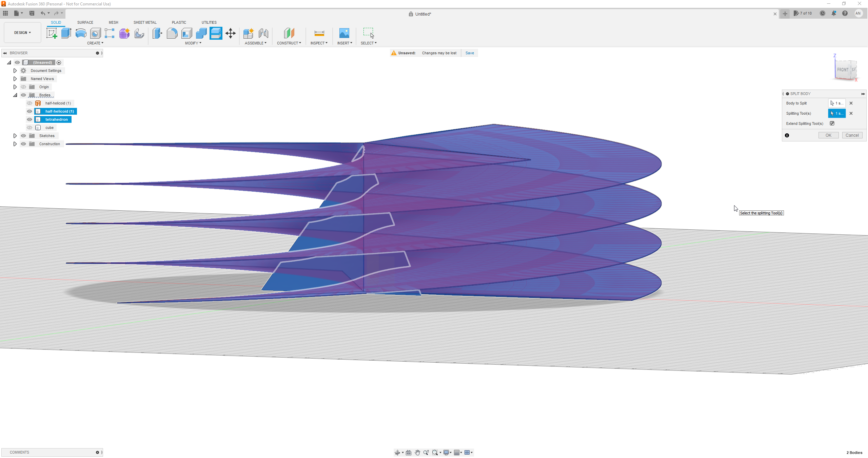Switch to the Mesh tab

pos(113,22)
